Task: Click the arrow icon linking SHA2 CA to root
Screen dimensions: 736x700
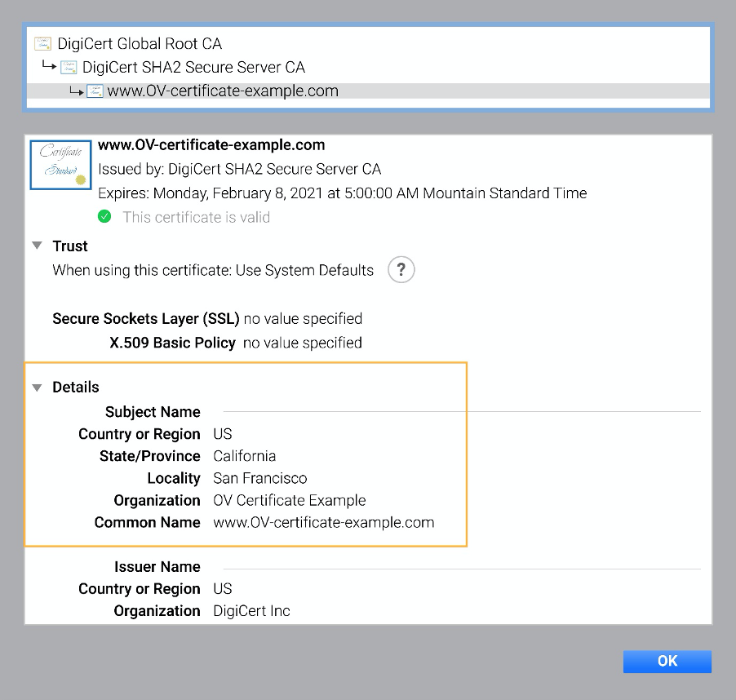Action: coord(49,67)
